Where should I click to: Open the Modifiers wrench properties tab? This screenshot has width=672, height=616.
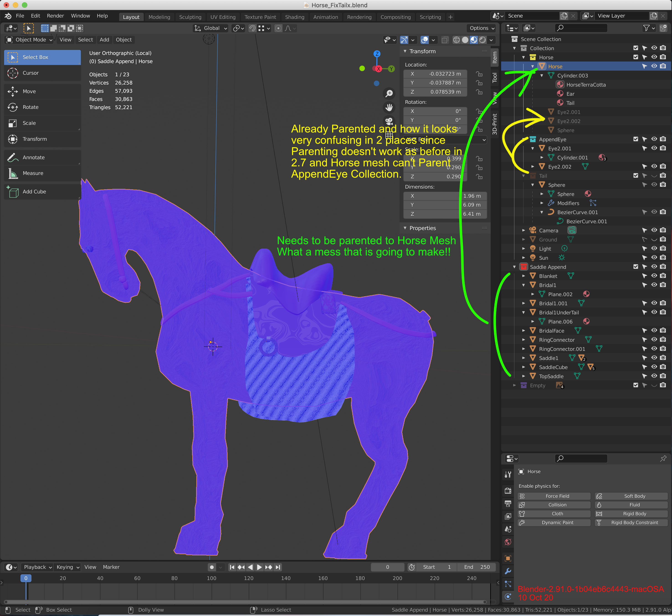[508, 571]
